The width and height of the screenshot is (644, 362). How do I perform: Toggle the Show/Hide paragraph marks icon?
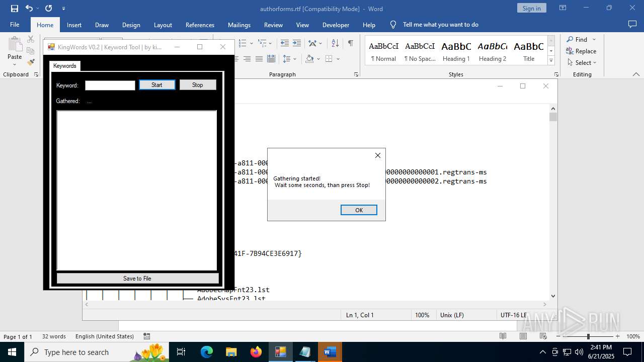pos(350,43)
